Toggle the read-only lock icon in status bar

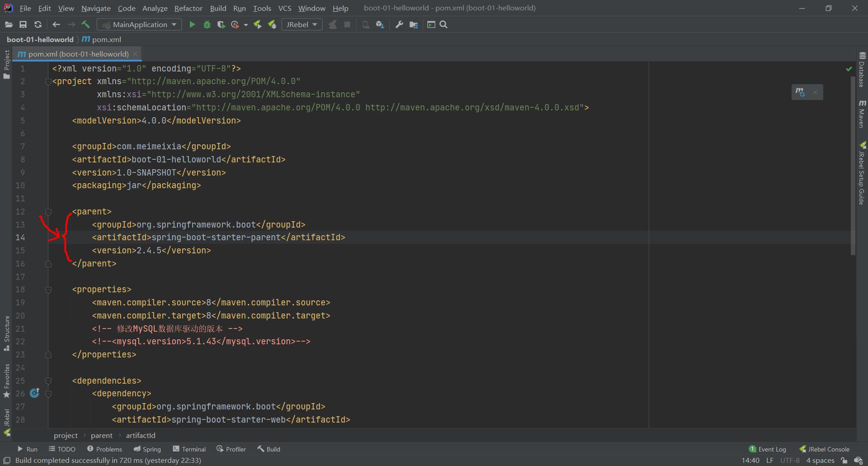(x=844, y=461)
